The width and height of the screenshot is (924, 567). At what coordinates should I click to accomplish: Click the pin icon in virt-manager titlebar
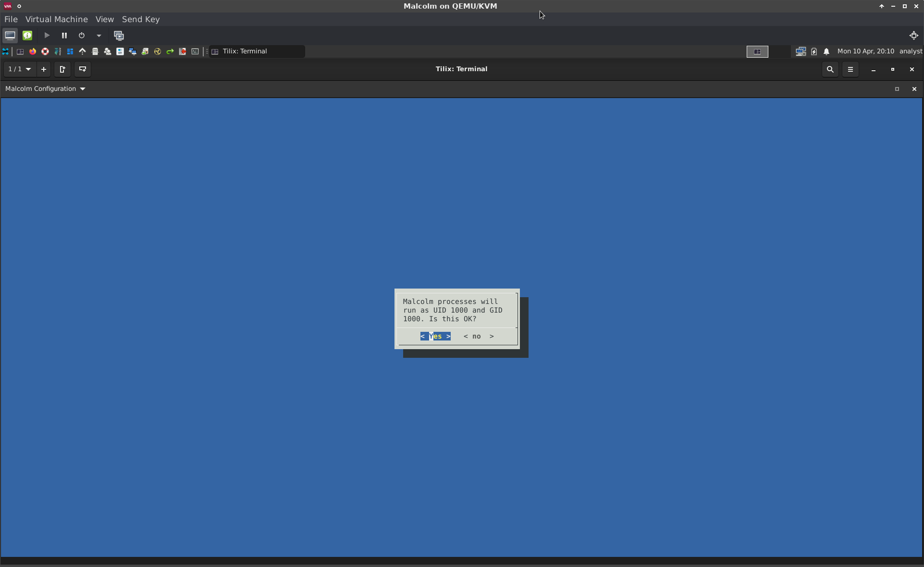coord(19,6)
